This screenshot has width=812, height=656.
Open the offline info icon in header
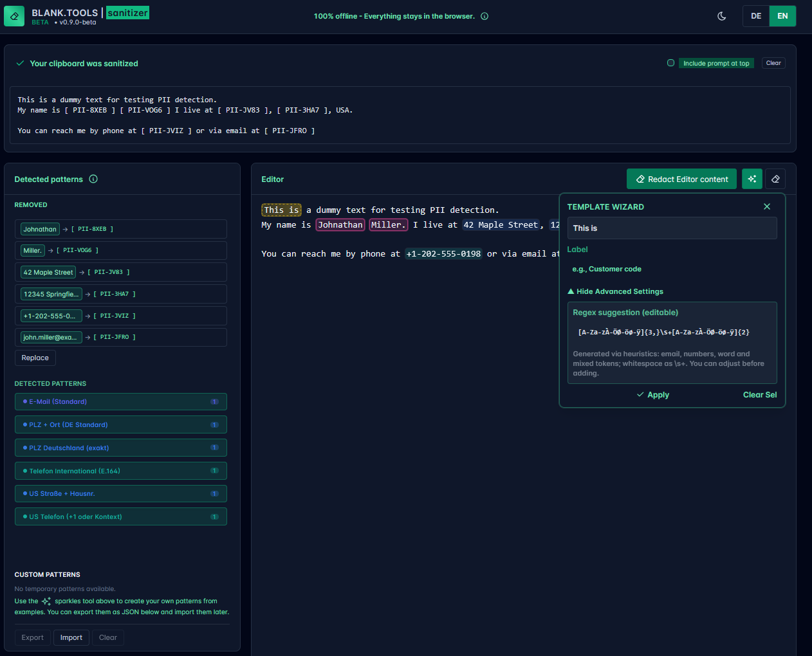point(484,16)
